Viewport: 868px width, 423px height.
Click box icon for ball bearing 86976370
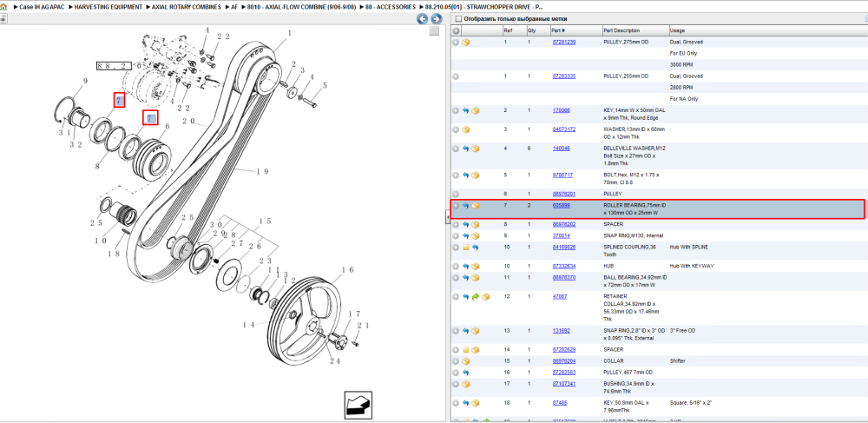pos(476,277)
